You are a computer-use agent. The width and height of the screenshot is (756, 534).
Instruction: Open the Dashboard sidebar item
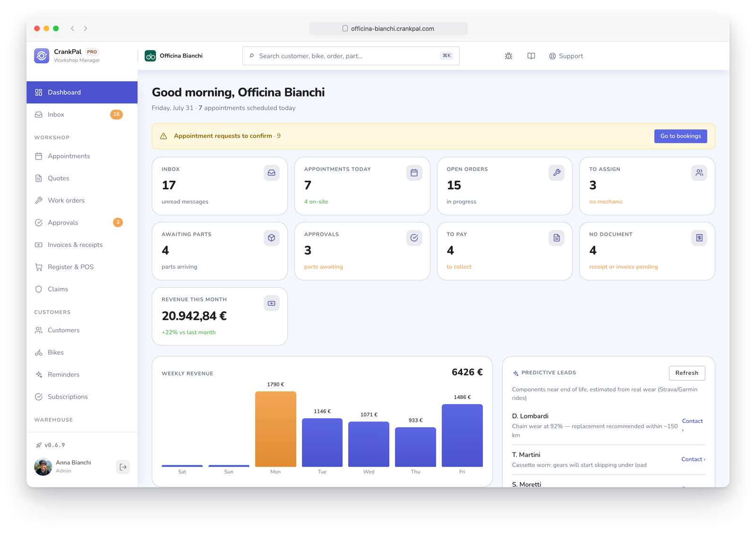pyautogui.click(x=82, y=92)
